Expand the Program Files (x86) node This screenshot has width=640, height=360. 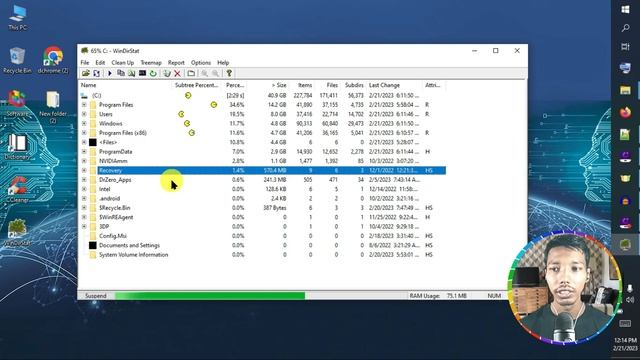[x=84, y=133]
